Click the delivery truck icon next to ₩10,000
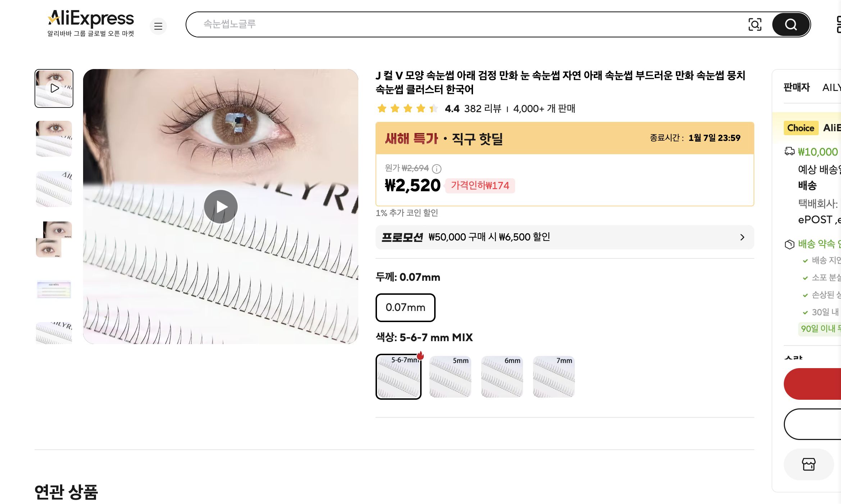Screen dimensions: 841x504 [790, 152]
